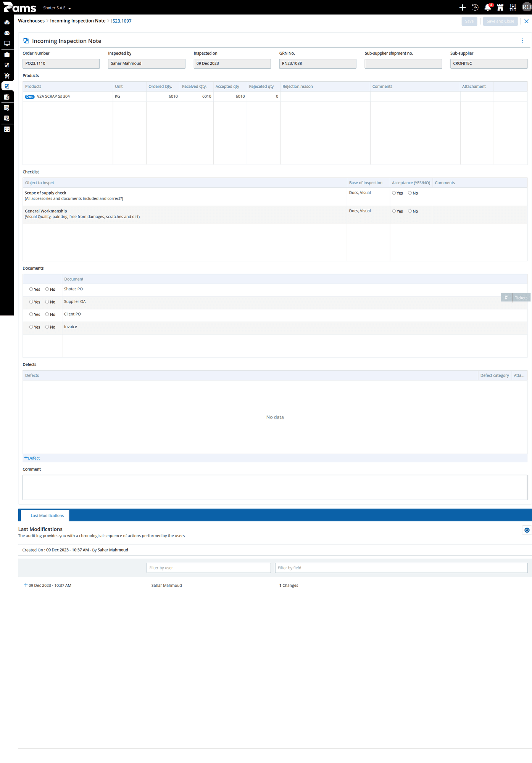The height and width of the screenshot is (763, 532).
Task: Click the Desc badge on V2A SCRAP
Action: (30, 97)
